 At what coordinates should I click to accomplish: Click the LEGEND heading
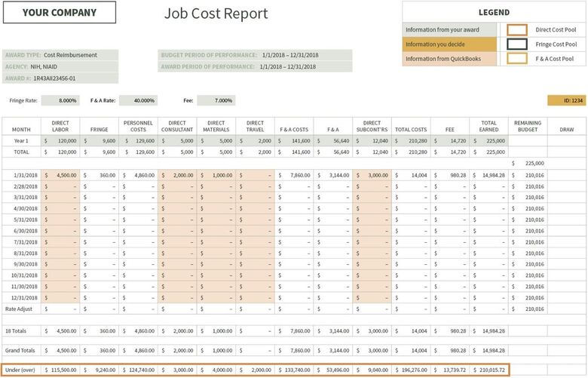pyautogui.click(x=494, y=12)
